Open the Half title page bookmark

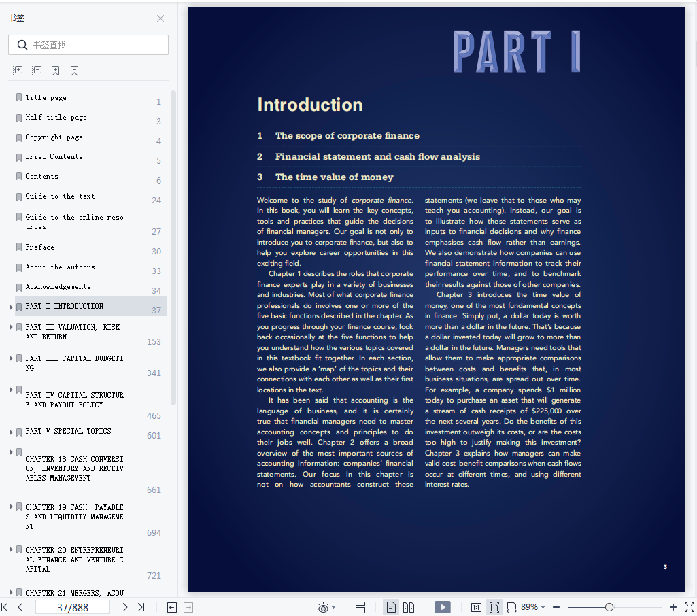pyautogui.click(x=56, y=118)
